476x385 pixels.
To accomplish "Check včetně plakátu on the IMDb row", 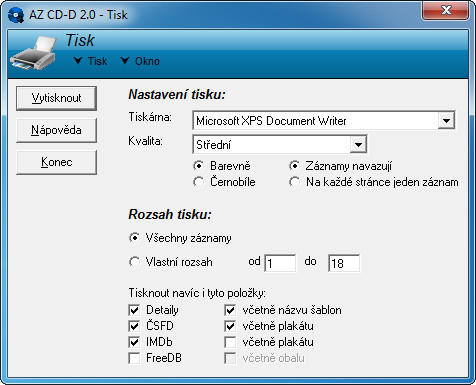I will (230, 342).
